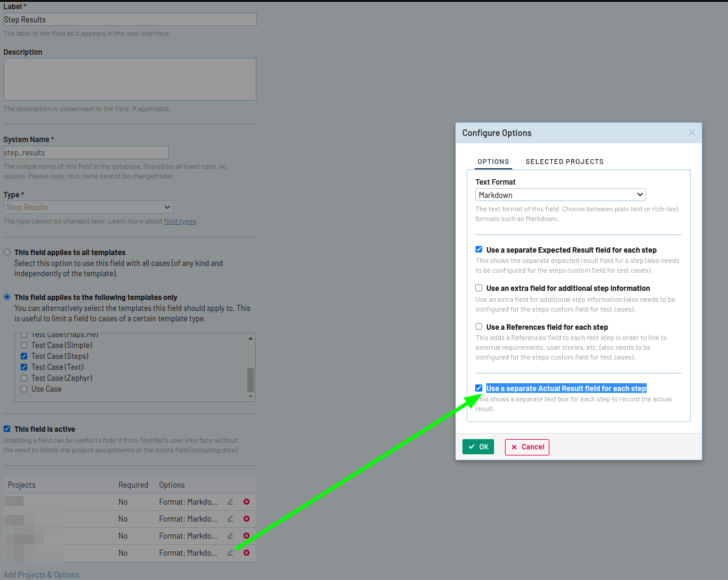Click templates list scroll up arrow
Screen dimensions: 728x580
point(251,338)
